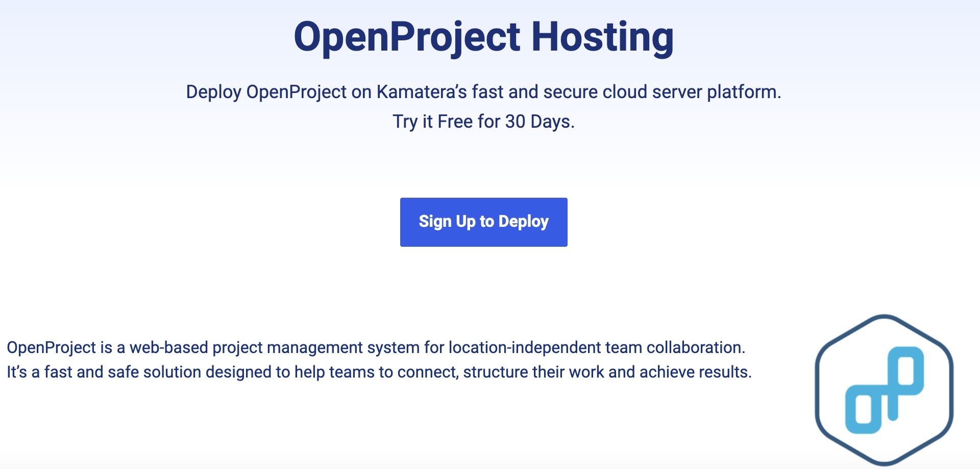The image size is (980, 469).
Task: Click the sentence starting 'It's a fast and safe solution'
Action: (x=379, y=372)
